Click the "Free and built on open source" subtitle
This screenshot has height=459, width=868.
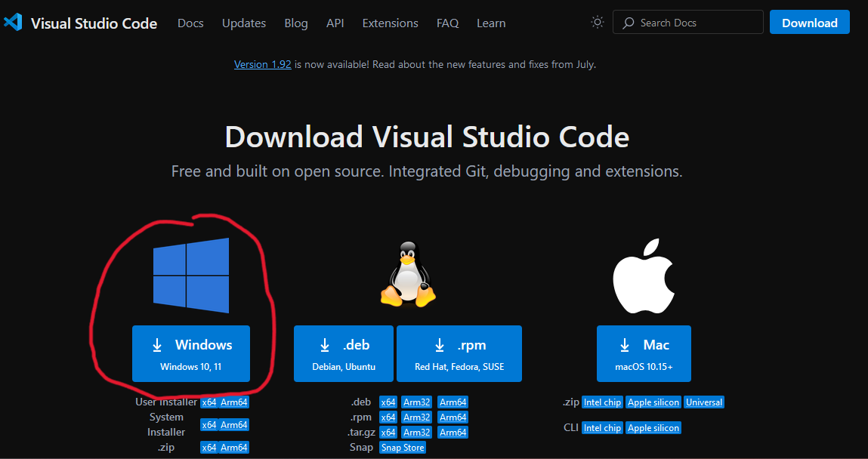pos(427,171)
